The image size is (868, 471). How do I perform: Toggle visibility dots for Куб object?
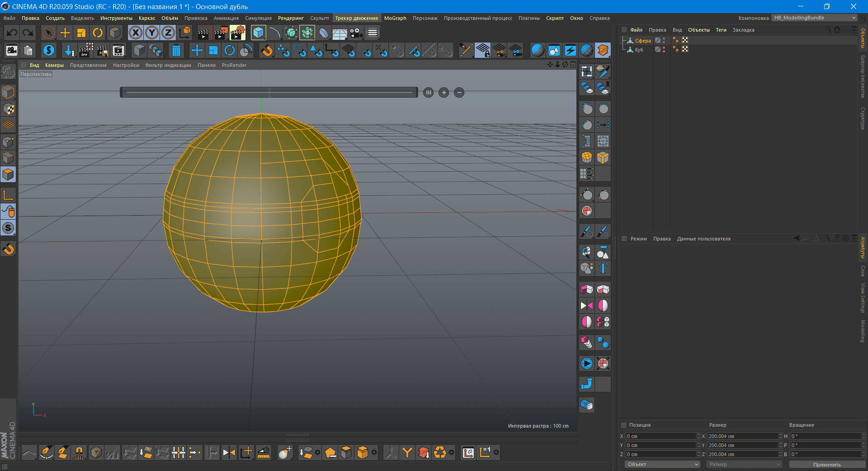pyautogui.click(x=664, y=49)
